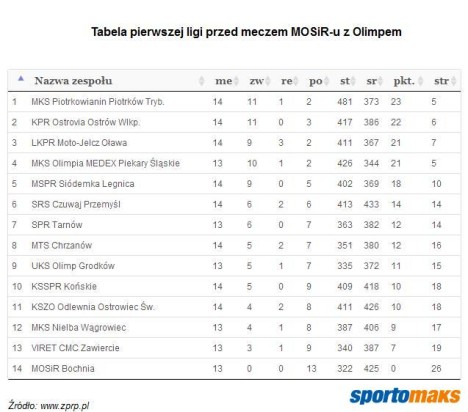Select the UKS Olimp Grodków team row

point(234,266)
